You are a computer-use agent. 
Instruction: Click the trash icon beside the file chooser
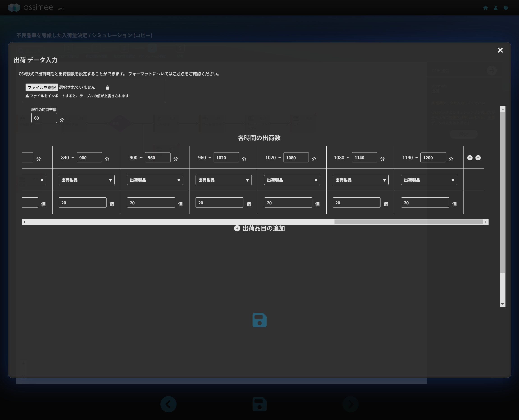pyautogui.click(x=107, y=87)
